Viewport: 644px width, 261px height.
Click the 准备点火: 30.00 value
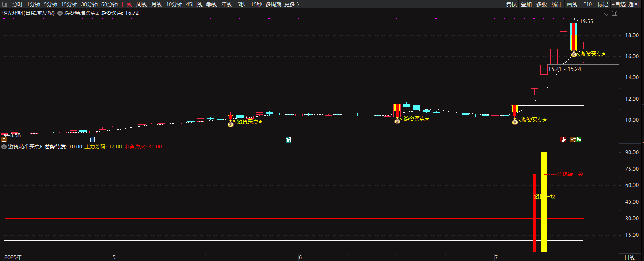point(143,147)
